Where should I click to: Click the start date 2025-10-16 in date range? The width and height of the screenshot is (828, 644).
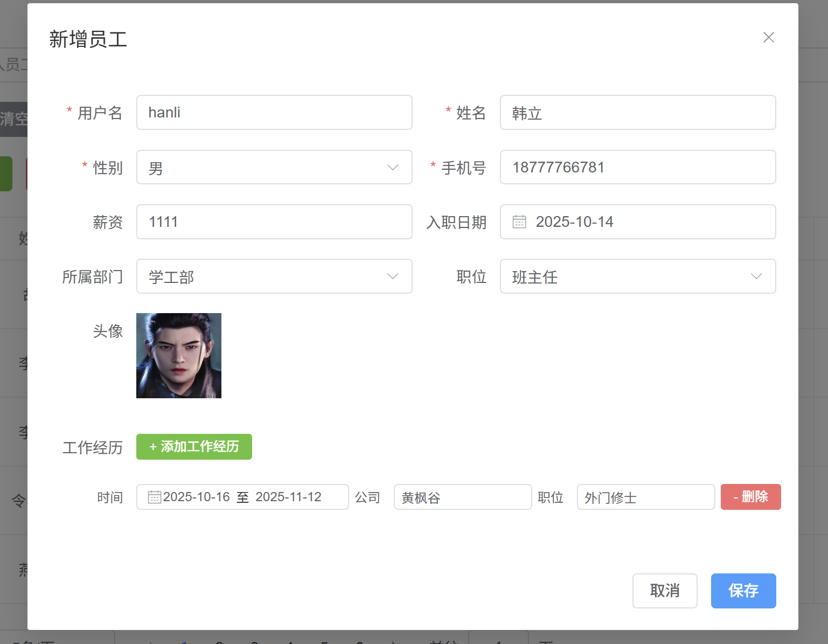coord(197,497)
